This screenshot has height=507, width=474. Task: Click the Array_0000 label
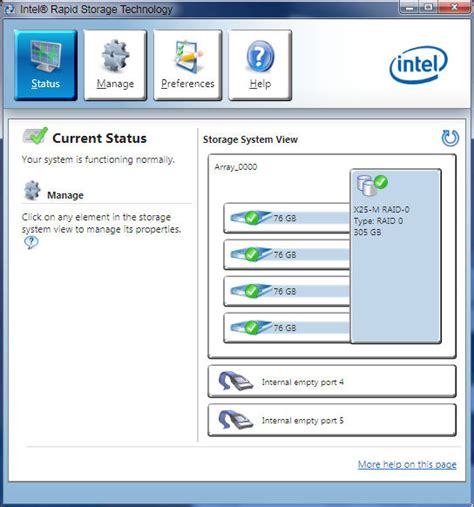tap(236, 167)
